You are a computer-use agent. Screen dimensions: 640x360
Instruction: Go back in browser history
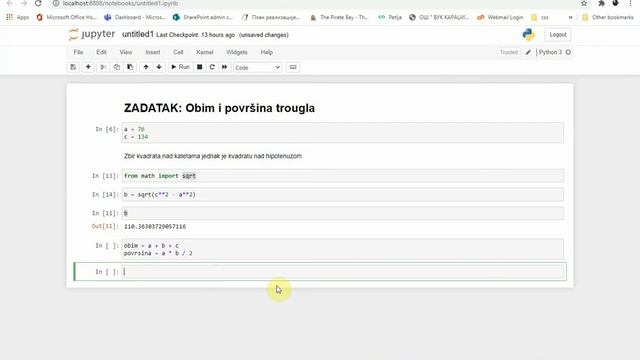coord(10,3)
